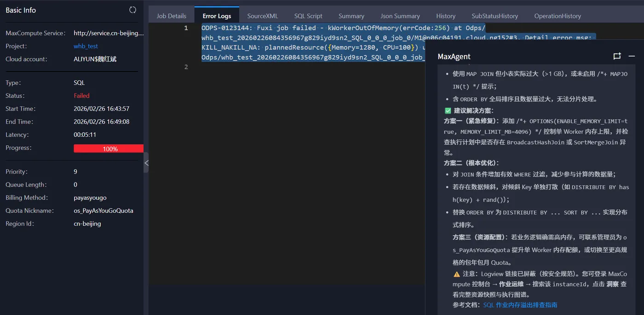Image resolution: width=644 pixels, height=315 pixels.
Task: Click the 方案三（资源配置） text
Action: point(480,237)
